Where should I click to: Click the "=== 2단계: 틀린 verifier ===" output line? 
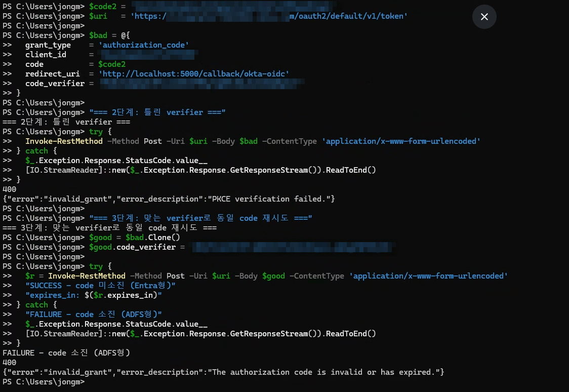click(66, 122)
